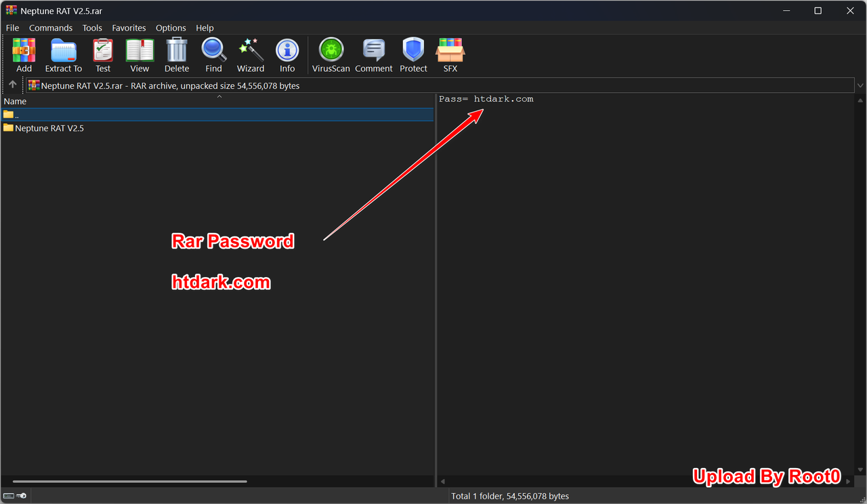
Task: Click the comment pane scroll-up arrow
Action: [x=860, y=101]
